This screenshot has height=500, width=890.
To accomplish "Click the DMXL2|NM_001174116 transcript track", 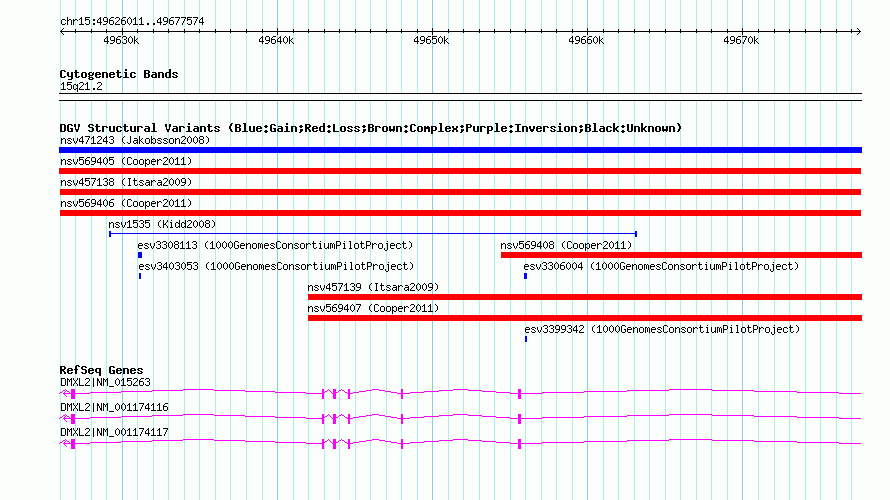I will point(460,418).
